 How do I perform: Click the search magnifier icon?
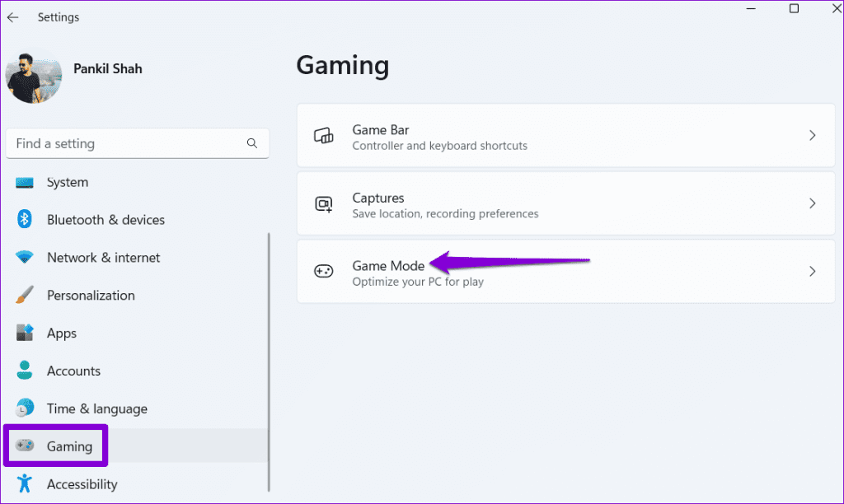[252, 143]
